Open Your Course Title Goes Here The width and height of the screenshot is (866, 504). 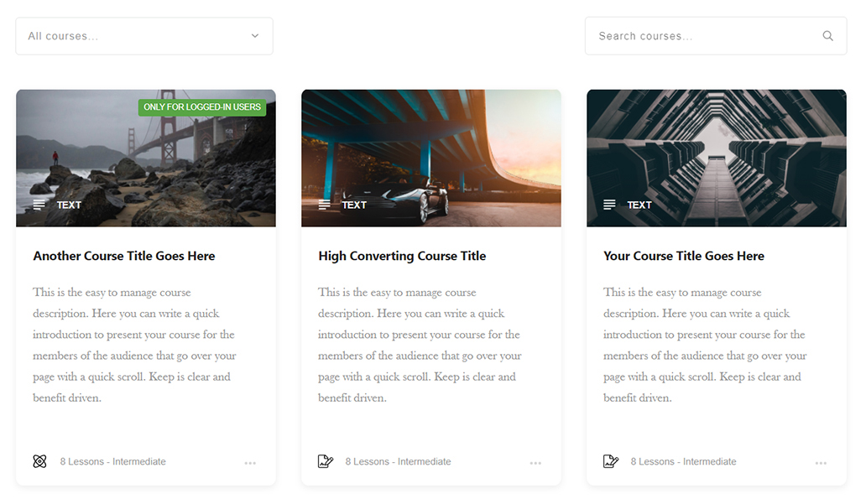[x=684, y=256]
